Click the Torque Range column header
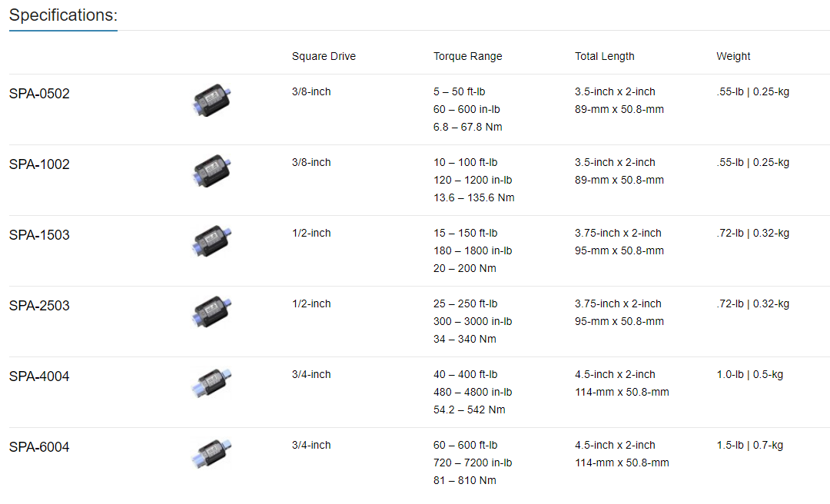This screenshot has width=830, height=504. pos(468,57)
